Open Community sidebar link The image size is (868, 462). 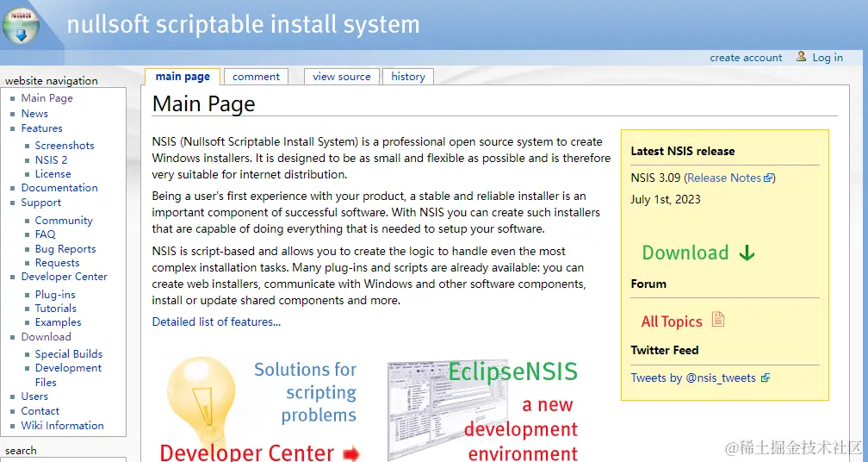(64, 220)
